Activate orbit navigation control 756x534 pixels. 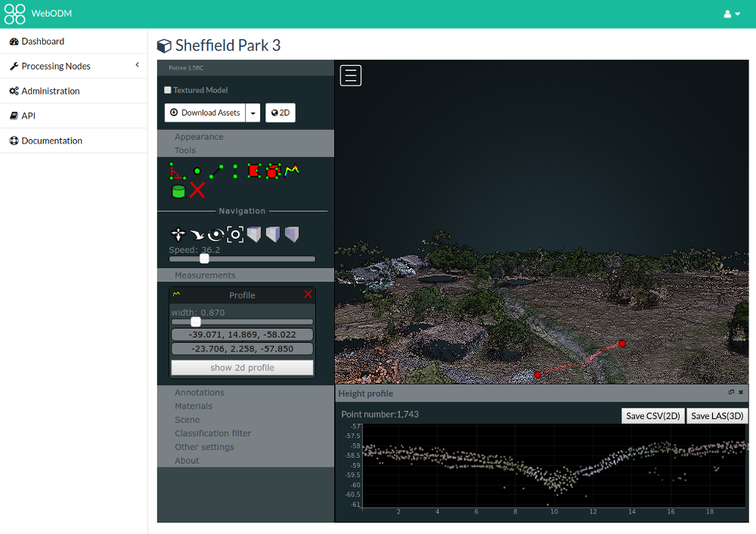[x=216, y=234]
